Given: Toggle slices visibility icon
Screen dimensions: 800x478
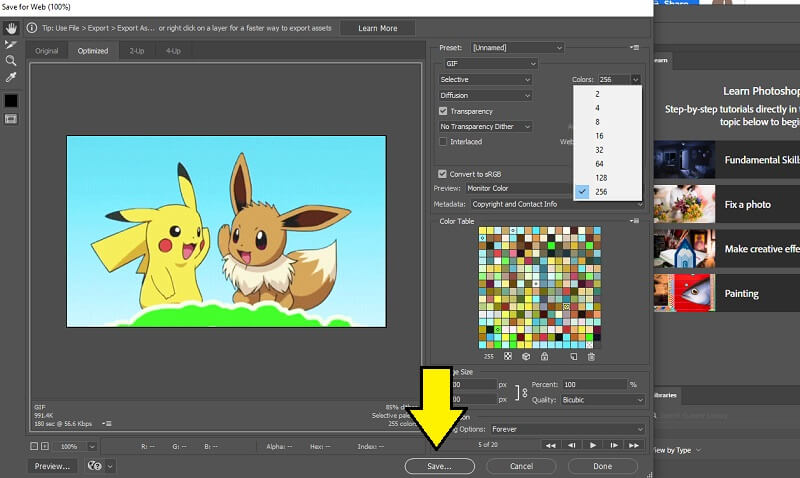Looking at the screenshot, I should coord(11,119).
